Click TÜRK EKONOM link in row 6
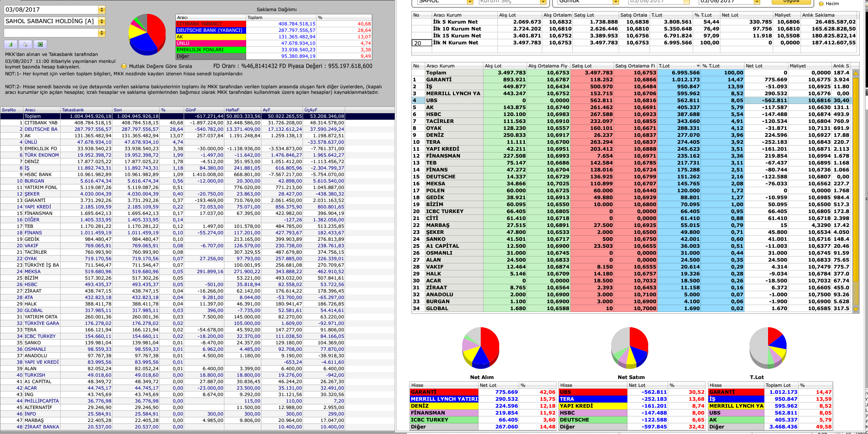This screenshot has height=434, width=868. (x=42, y=155)
